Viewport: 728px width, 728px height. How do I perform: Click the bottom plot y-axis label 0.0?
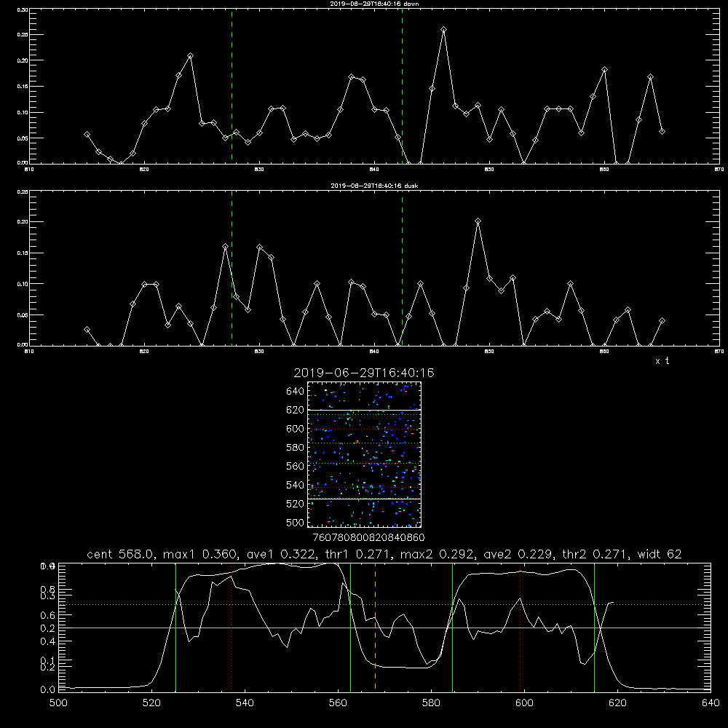click(48, 690)
